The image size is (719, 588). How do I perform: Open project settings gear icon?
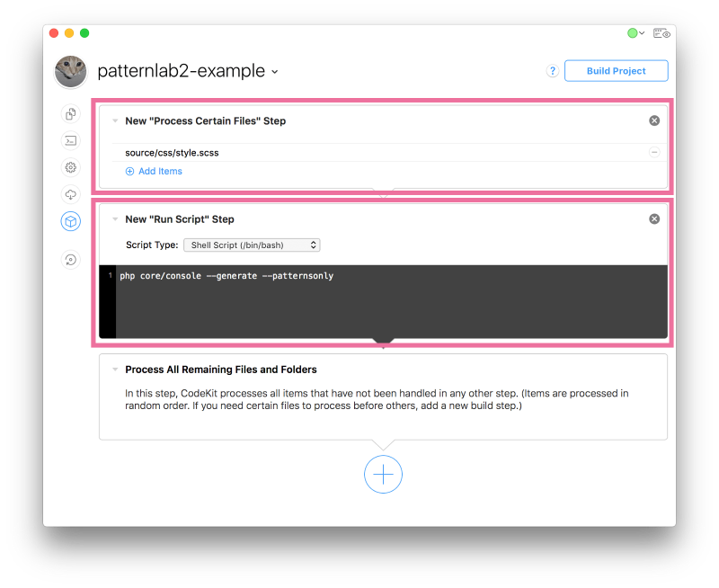point(71,167)
